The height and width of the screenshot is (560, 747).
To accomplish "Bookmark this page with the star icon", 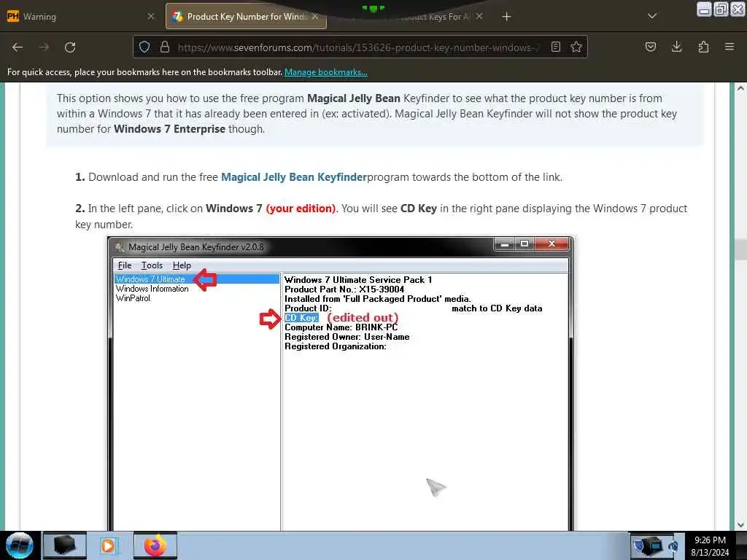I will pyautogui.click(x=576, y=47).
